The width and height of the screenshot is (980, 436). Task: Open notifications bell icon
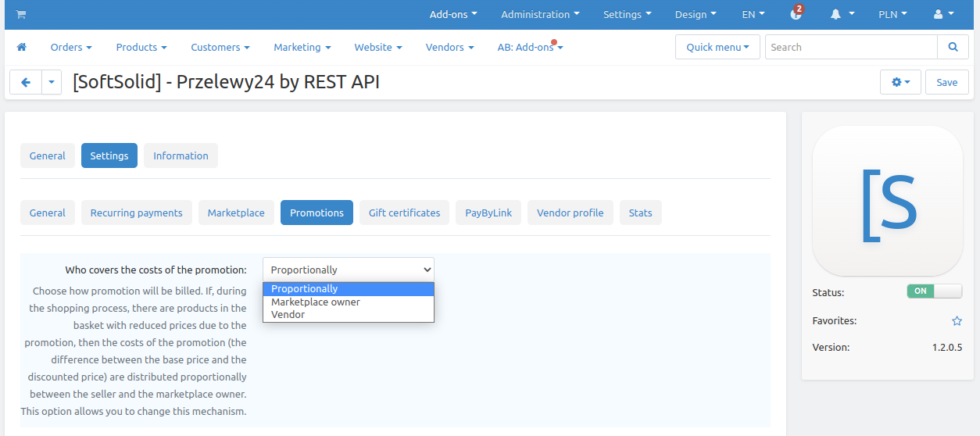tap(835, 14)
